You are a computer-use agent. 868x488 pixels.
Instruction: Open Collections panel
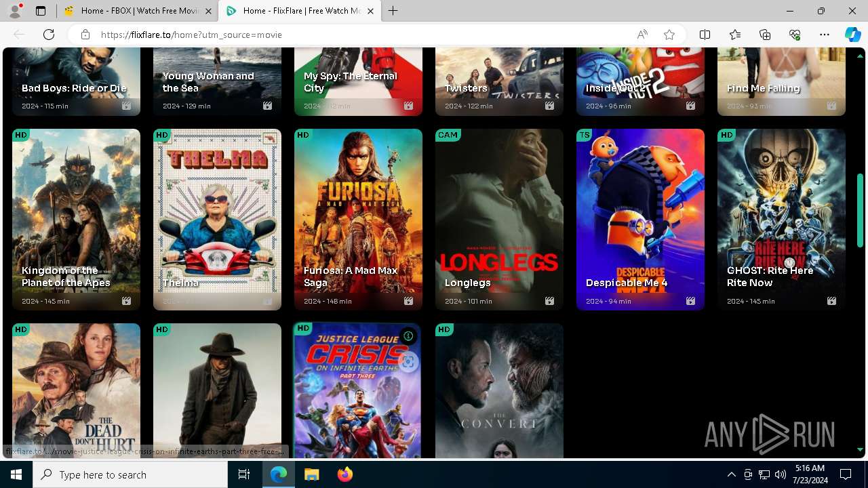pos(765,35)
